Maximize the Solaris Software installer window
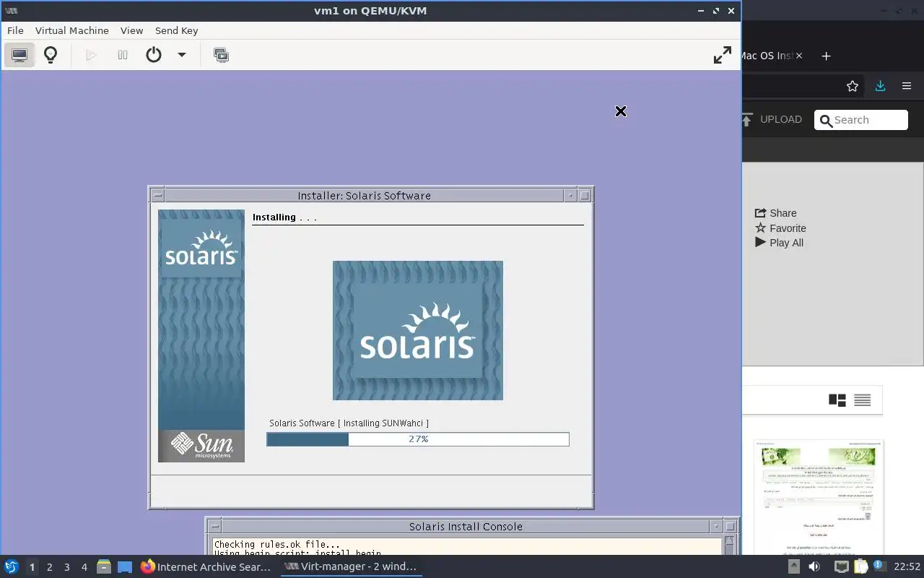The height and width of the screenshot is (578, 924). (585, 195)
